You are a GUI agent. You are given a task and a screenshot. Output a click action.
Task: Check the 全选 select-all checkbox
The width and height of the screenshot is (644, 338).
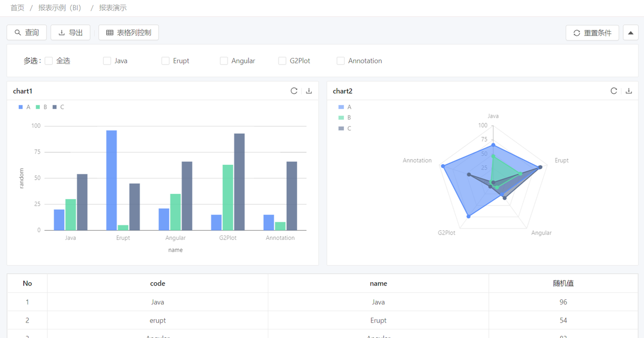[49, 61]
